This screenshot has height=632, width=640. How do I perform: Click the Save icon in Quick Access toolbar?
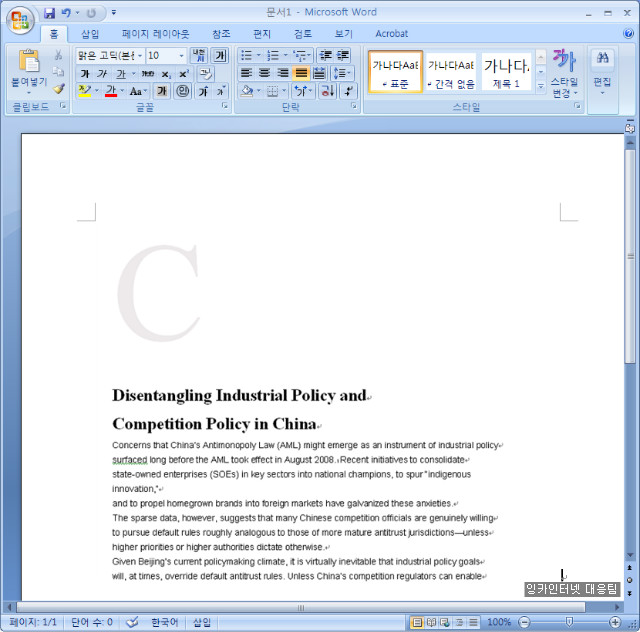[x=49, y=14]
